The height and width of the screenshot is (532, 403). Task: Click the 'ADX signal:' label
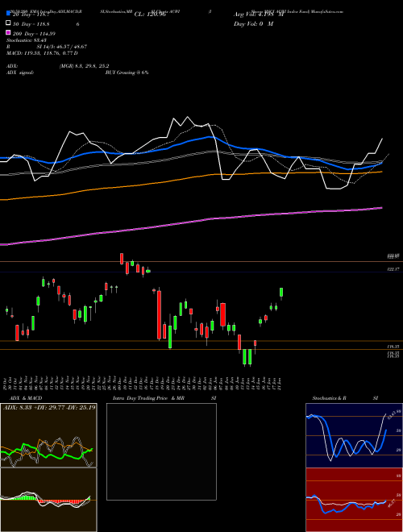point(20,73)
